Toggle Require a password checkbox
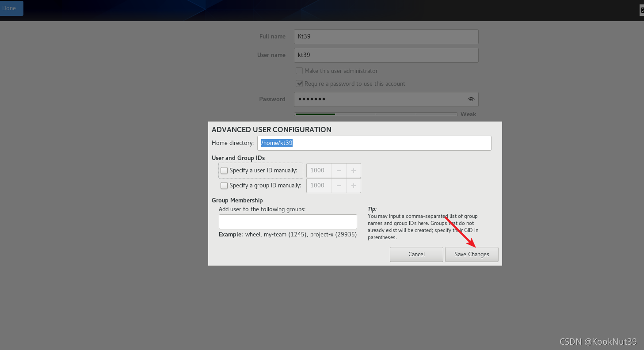The image size is (644, 350). tap(299, 84)
